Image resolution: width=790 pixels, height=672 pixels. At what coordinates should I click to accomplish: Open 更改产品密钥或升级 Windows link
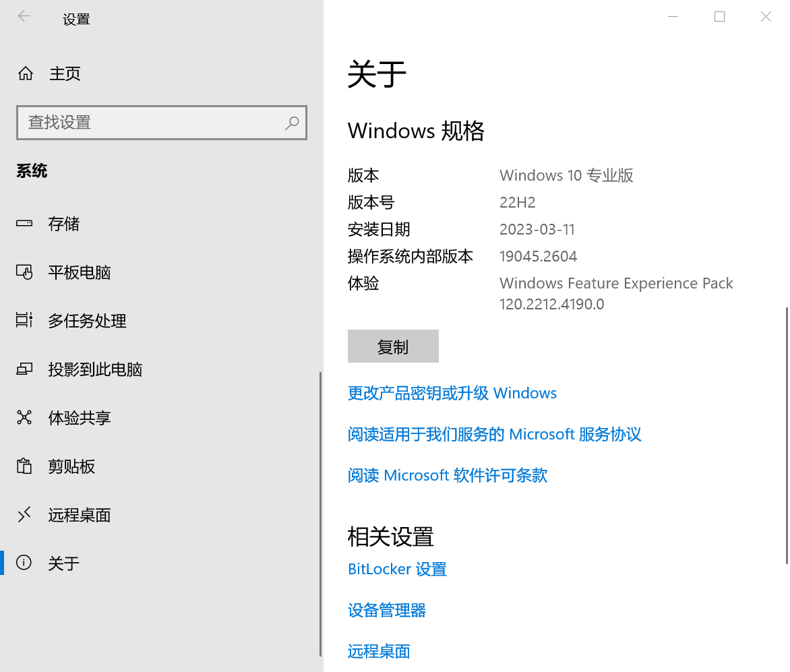pos(452,393)
